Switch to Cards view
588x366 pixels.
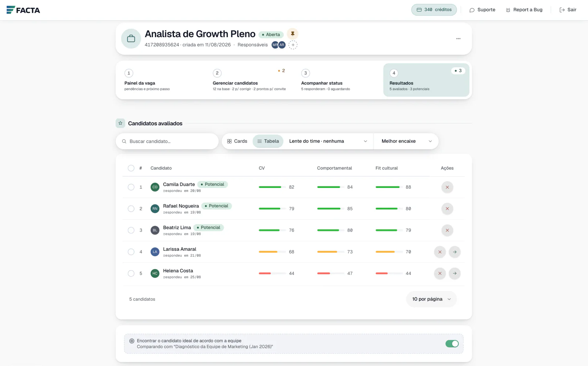(237, 141)
